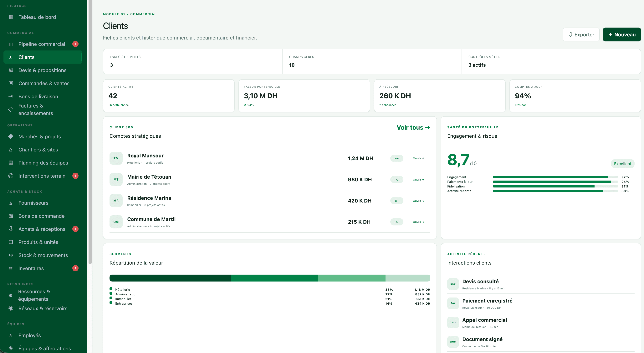Click the red badge on Inventaires
Image resolution: width=644 pixels, height=353 pixels.
coord(75,268)
